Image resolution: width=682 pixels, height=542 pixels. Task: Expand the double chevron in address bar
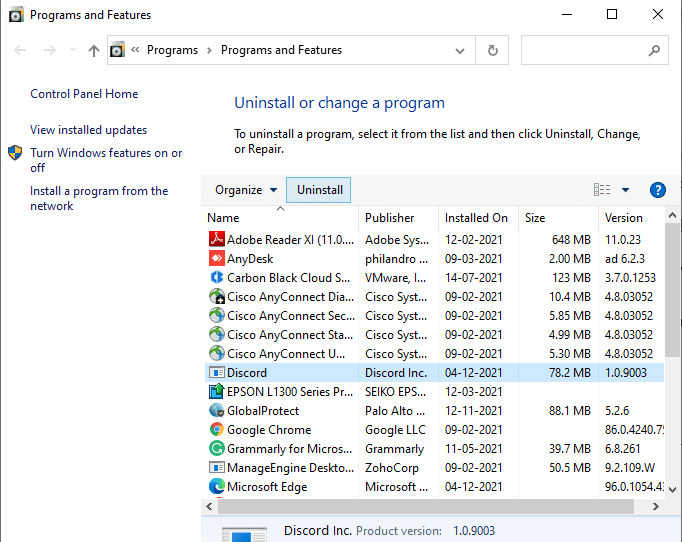135,50
